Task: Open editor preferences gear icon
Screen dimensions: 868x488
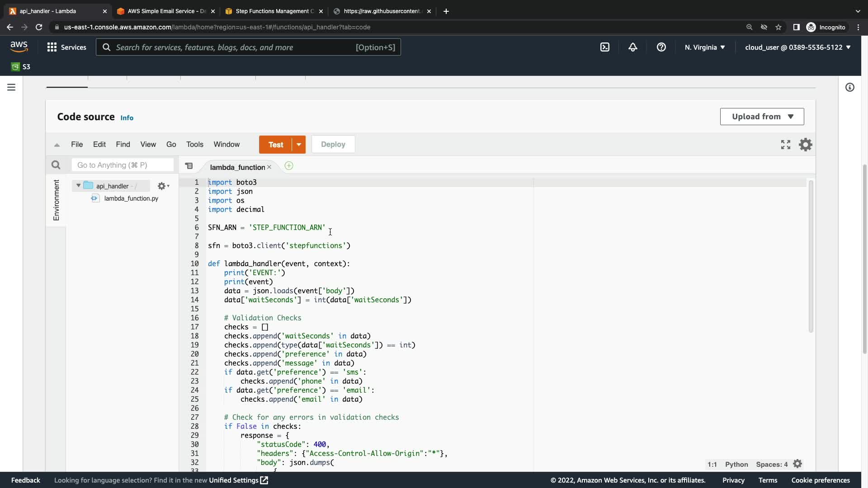Action: [806, 145]
